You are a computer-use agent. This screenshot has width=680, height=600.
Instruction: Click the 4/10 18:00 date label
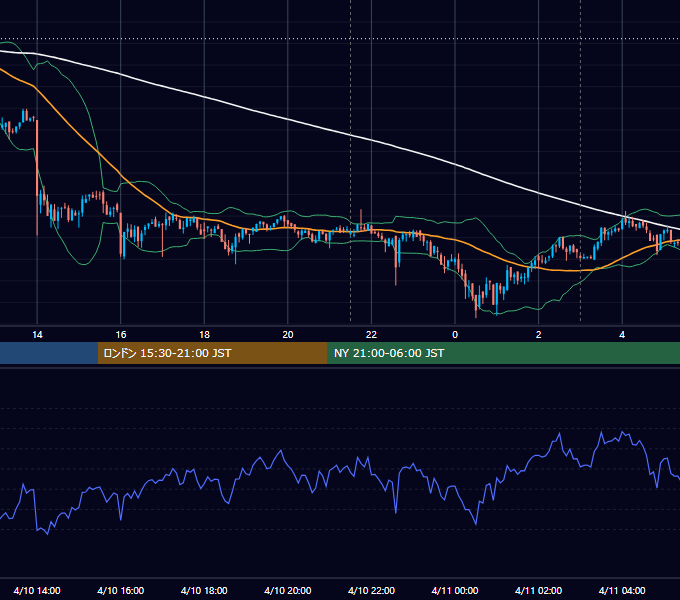[x=204, y=590]
